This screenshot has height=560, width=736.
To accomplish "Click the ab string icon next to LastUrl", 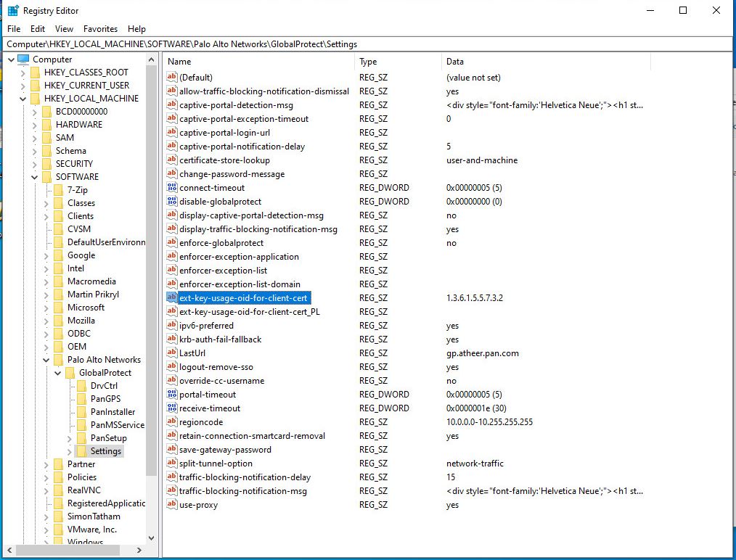I will [171, 353].
